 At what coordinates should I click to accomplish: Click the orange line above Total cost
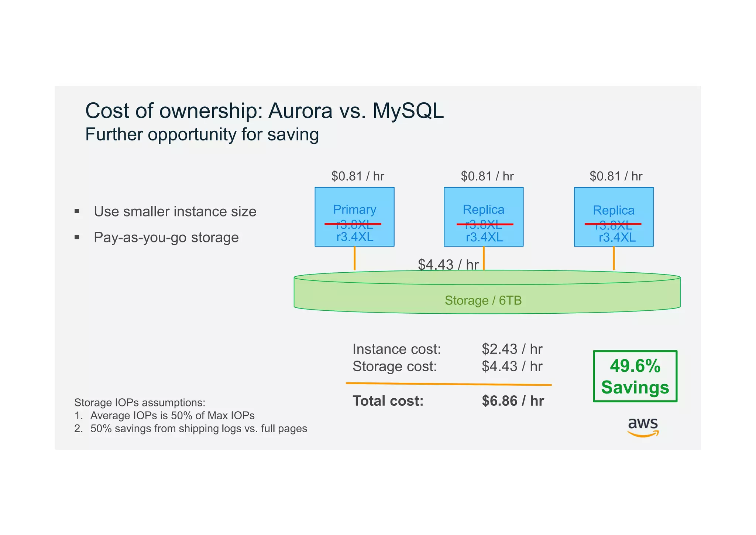(448, 384)
